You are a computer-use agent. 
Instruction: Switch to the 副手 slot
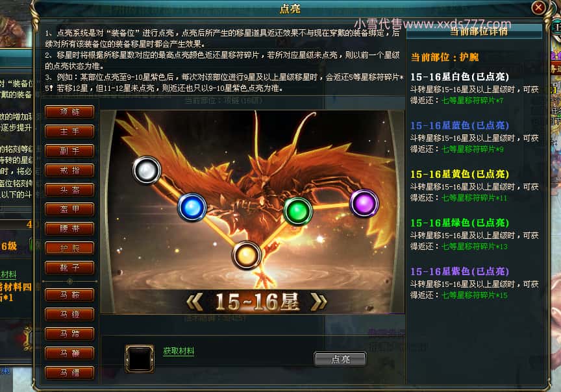coord(69,151)
